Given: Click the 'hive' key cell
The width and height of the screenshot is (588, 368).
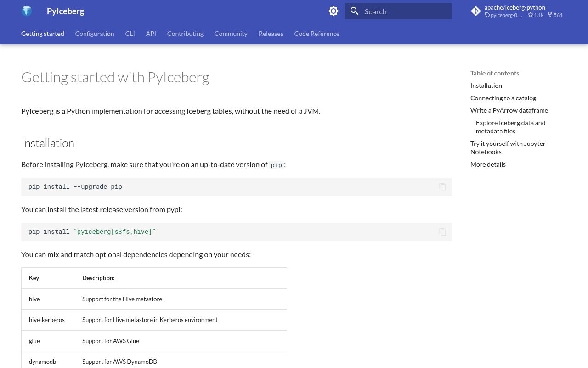Looking at the screenshot, I should (48, 299).
